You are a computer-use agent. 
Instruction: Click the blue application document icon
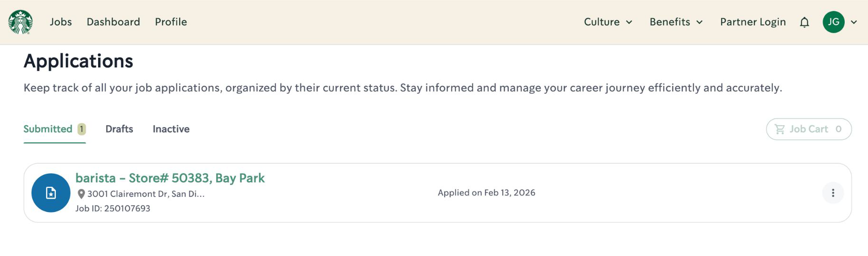(51, 193)
